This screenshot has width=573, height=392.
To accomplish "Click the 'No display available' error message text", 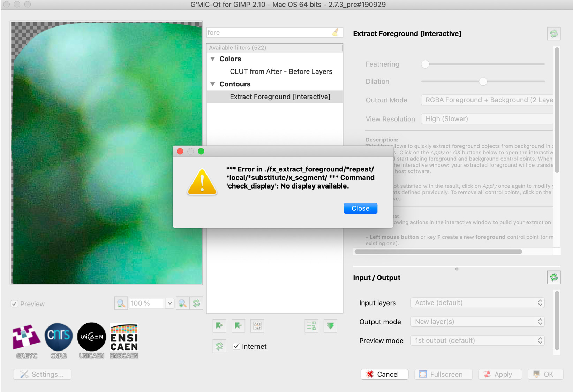I will click(x=315, y=186).
